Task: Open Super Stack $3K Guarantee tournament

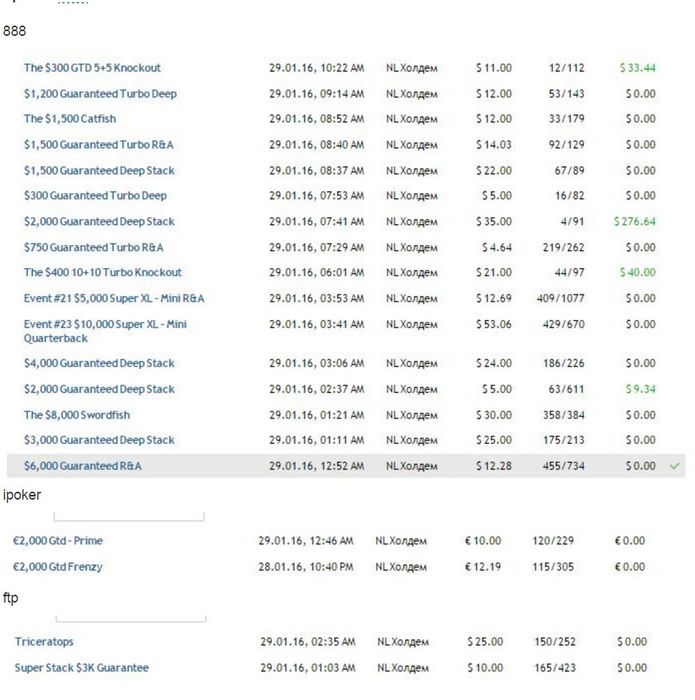Action: 82,668
